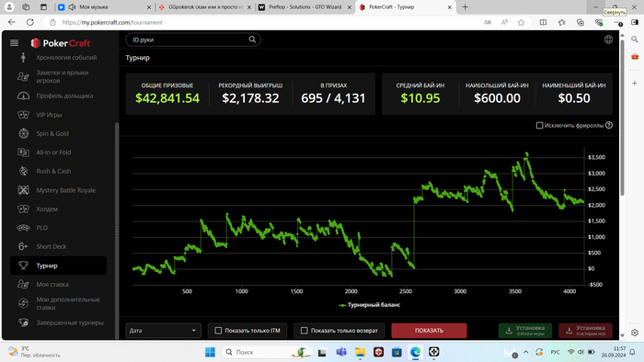644x362 pixels.
Task: Download Установка истории игр (red button)
Action: 585,331
